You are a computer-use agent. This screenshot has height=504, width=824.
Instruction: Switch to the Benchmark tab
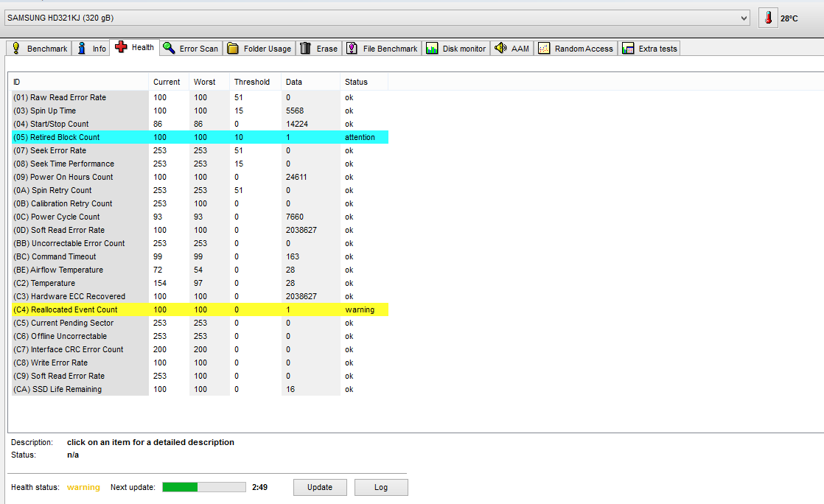click(x=39, y=49)
